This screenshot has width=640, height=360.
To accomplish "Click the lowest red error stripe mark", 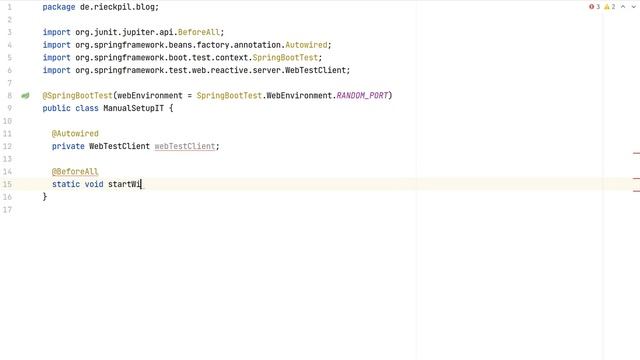I will coord(636,191).
